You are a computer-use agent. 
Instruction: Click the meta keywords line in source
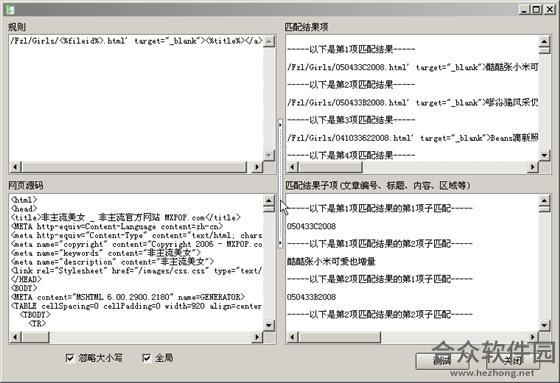click(x=106, y=253)
